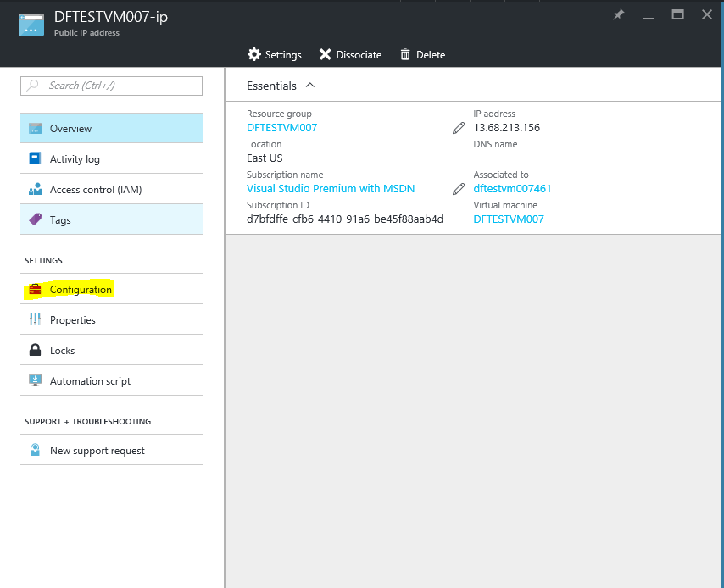Open Visual Studio Premium with MSDN subscription
This screenshot has width=724, height=588.
tap(331, 189)
